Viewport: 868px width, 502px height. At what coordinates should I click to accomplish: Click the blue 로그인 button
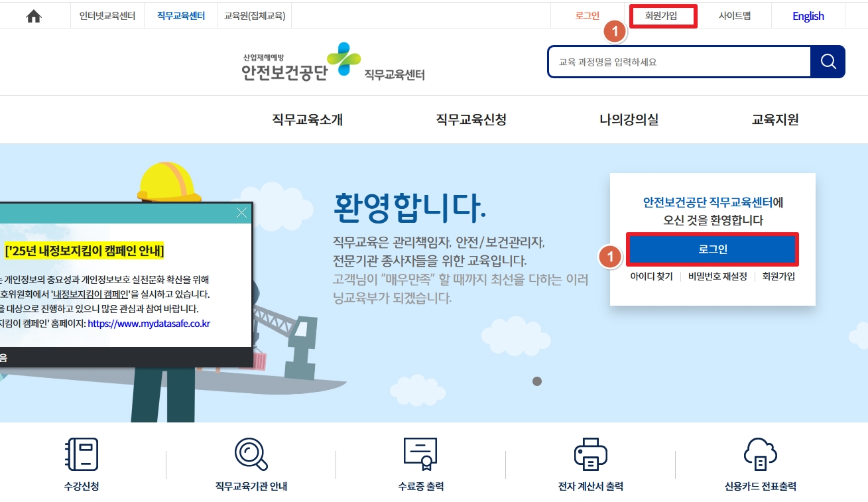pos(713,249)
